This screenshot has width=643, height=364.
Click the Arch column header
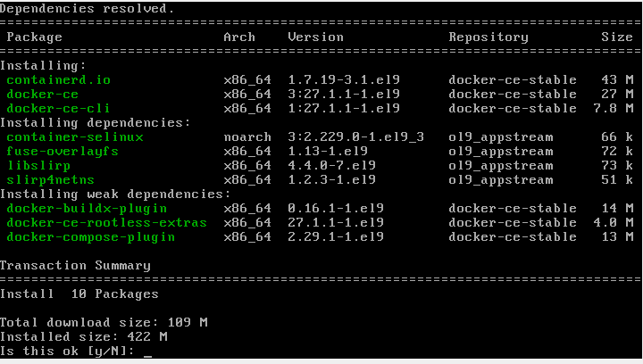[x=239, y=37]
